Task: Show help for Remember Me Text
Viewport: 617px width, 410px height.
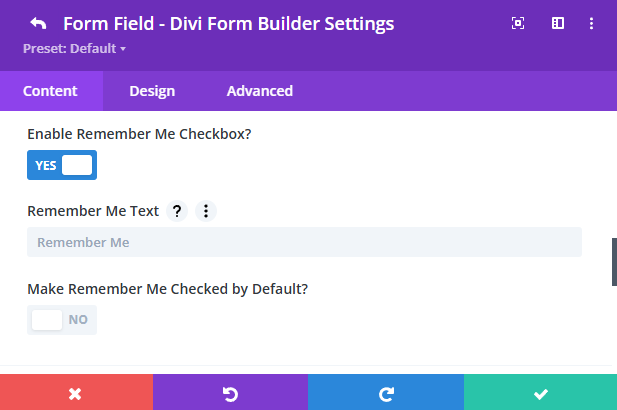Action: point(177,211)
